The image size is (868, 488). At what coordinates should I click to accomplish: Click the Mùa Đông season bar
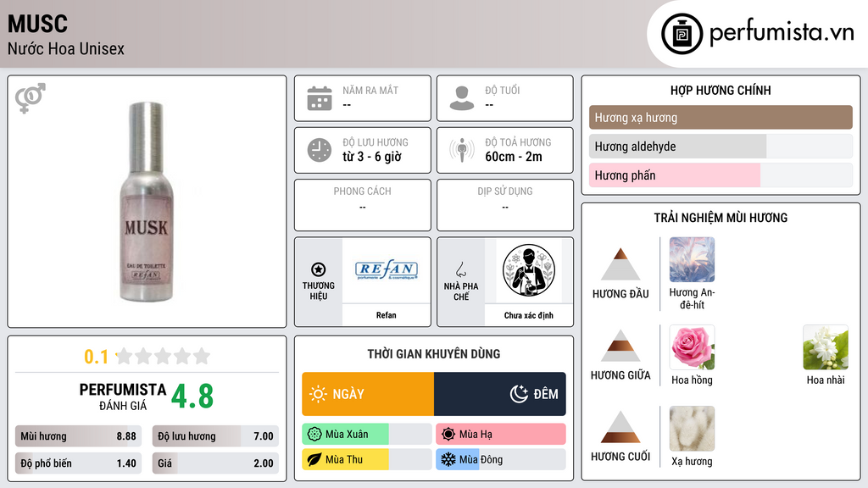(500, 459)
